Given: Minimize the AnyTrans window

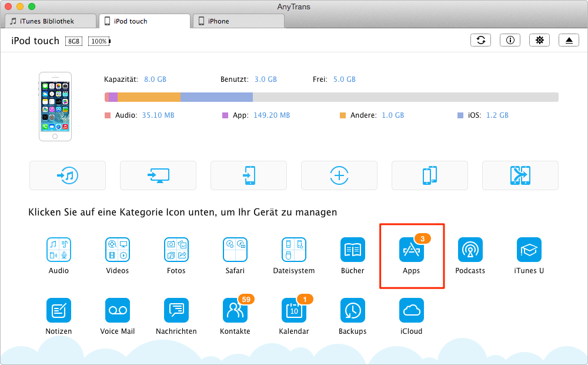Looking at the screenshot, I should [x=20, y=6].
